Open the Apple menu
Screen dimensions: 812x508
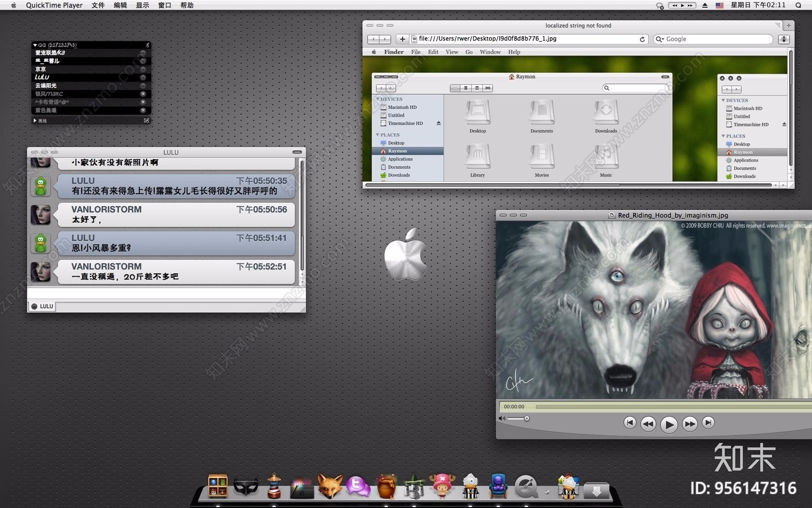[14, 5]
